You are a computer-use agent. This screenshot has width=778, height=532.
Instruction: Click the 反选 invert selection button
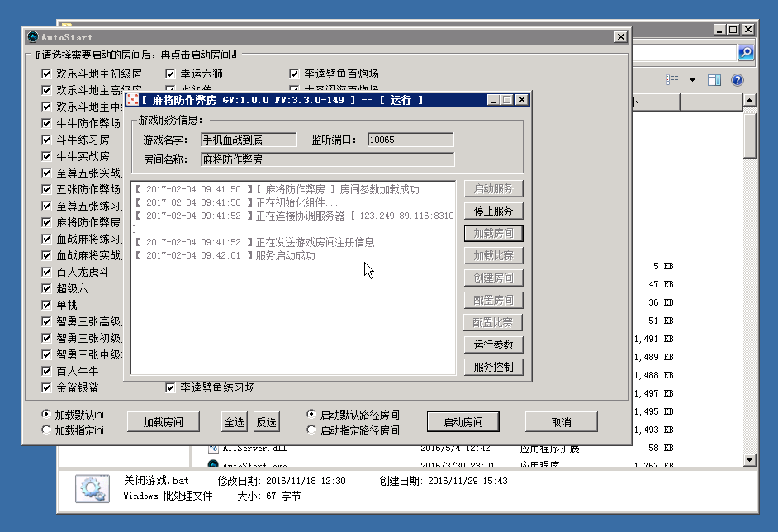pyautogui.click(x=266, y=422)
